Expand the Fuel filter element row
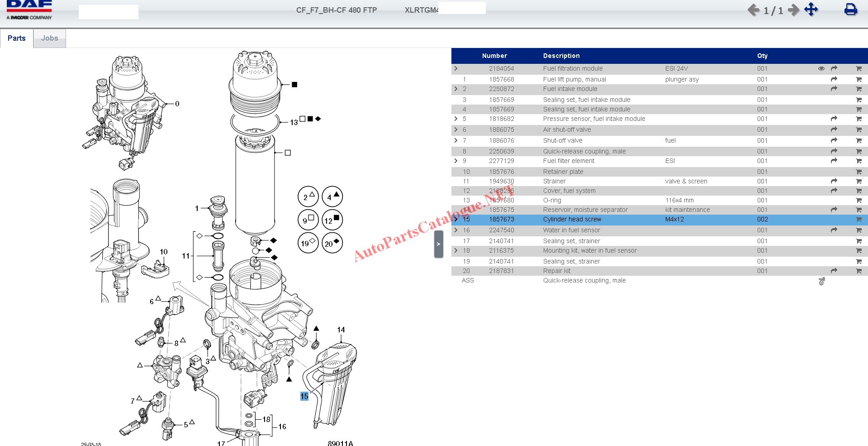The height and width of the screenshot is (446, 868). coord(456,161)
